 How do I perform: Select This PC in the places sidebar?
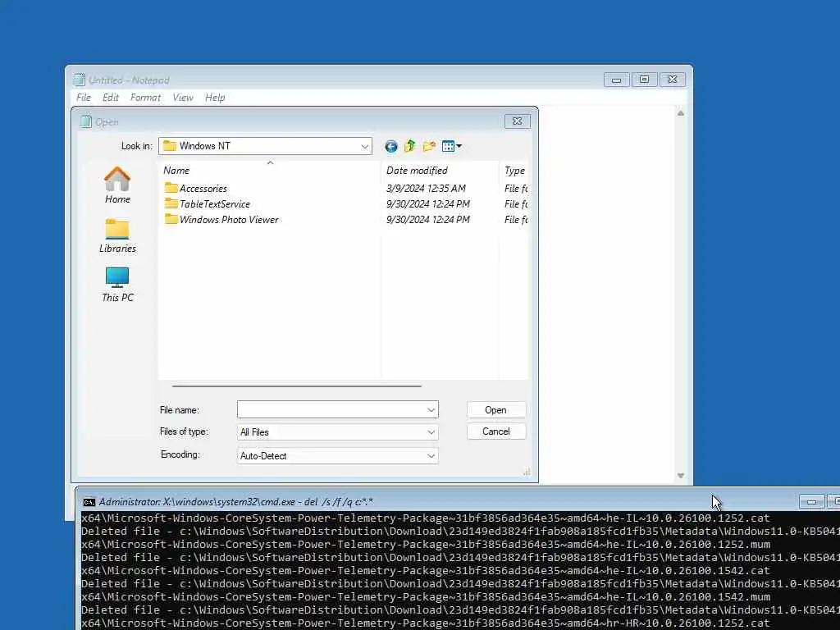[117, 285]
